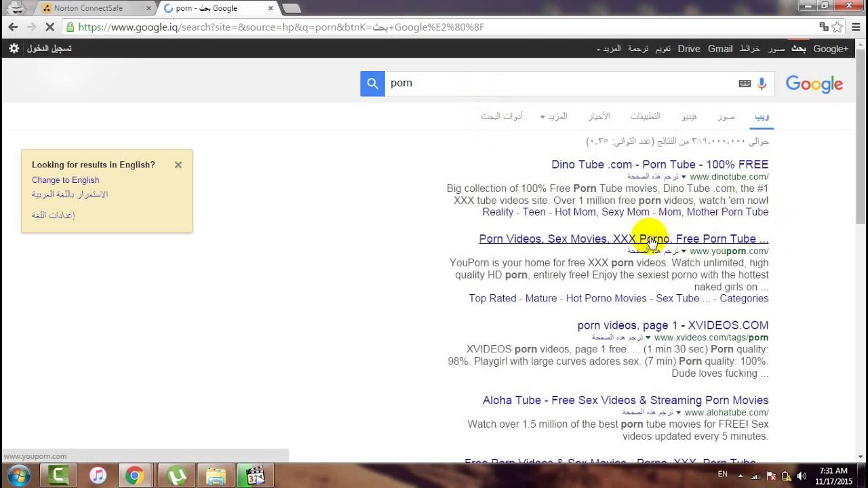Click the translate page icon in address bar

824,27
